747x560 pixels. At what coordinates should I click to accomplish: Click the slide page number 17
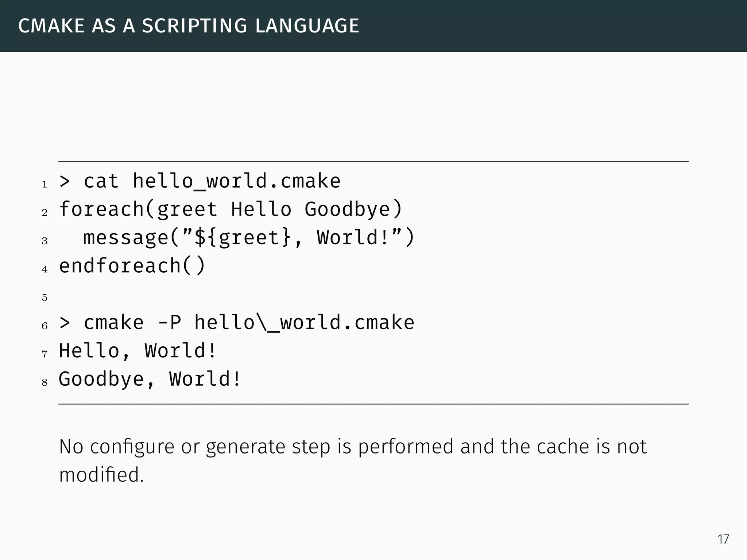pyautogui.click(x=723, y=539)
